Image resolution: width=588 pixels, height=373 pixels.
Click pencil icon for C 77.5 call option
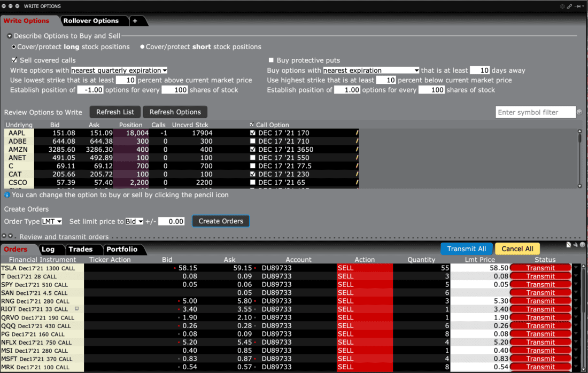pos(357,166)
